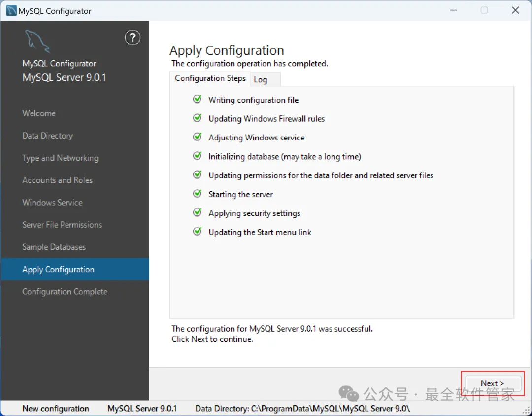Click the checkmark beside Updating the Start menu link
This screenshot has width=532, height=416.
pos(197,232)
